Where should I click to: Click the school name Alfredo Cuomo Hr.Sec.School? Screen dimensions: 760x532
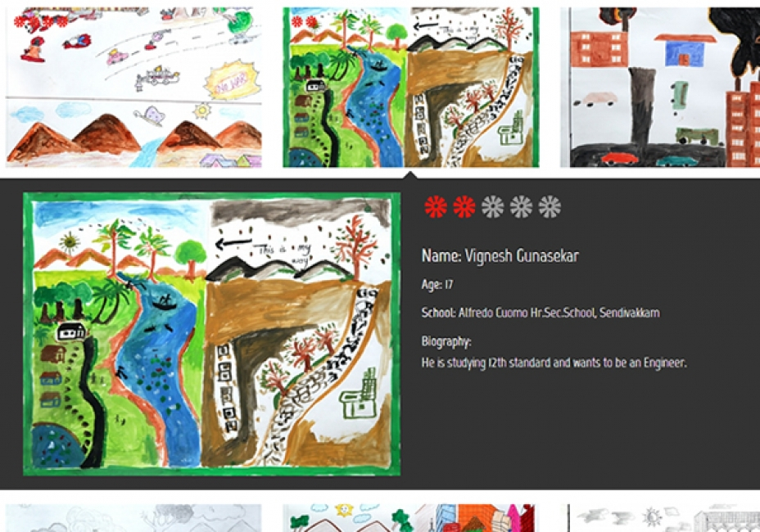click(x=527, y=313)
